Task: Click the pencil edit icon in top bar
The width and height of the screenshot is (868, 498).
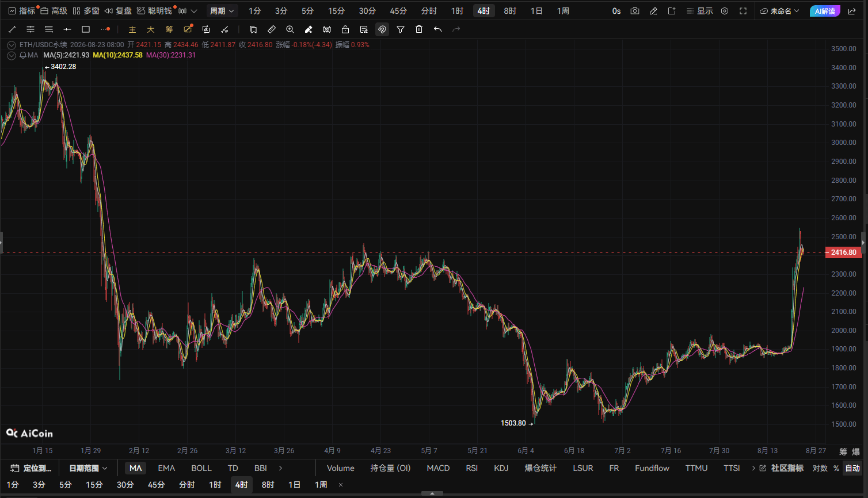Action: [x=653, y=11]
